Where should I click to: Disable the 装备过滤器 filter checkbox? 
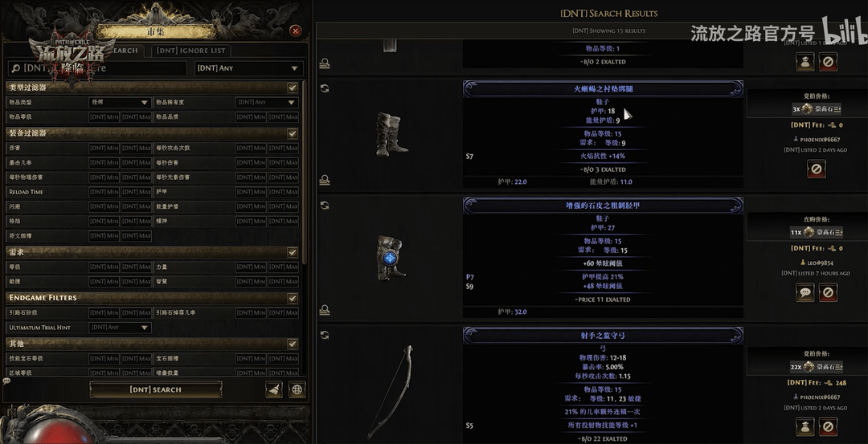click(x=293, y=133)
